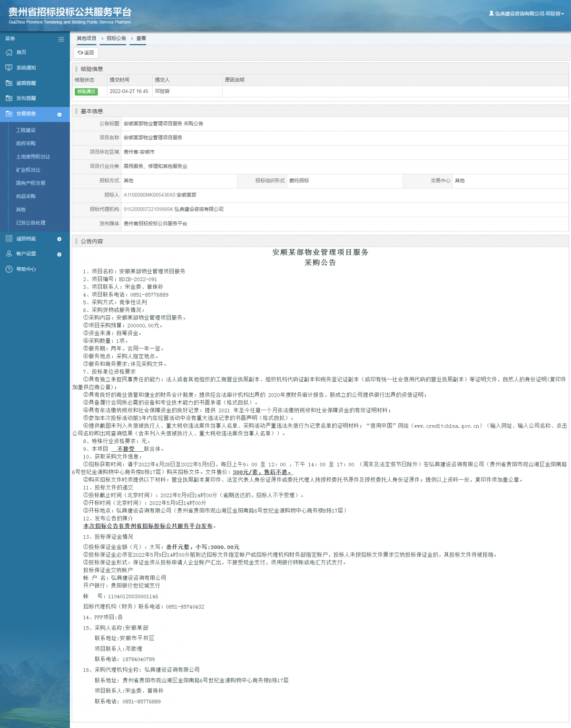
Task: Click the person icon beside 帐户设置
Action: (x=9, y=254)
